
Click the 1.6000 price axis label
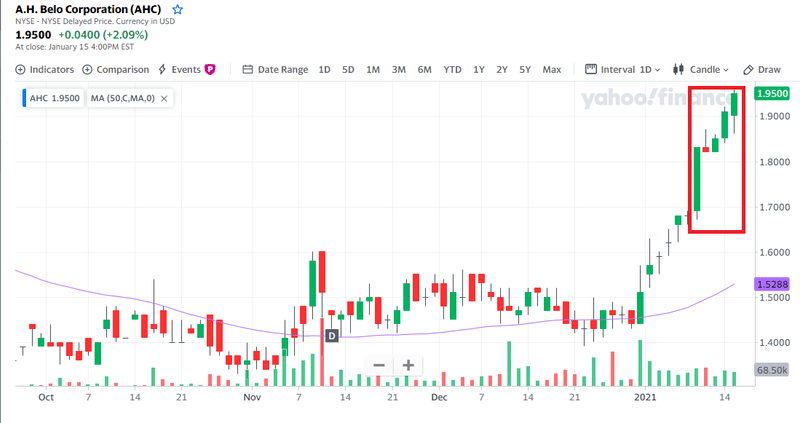pos(774,252)
